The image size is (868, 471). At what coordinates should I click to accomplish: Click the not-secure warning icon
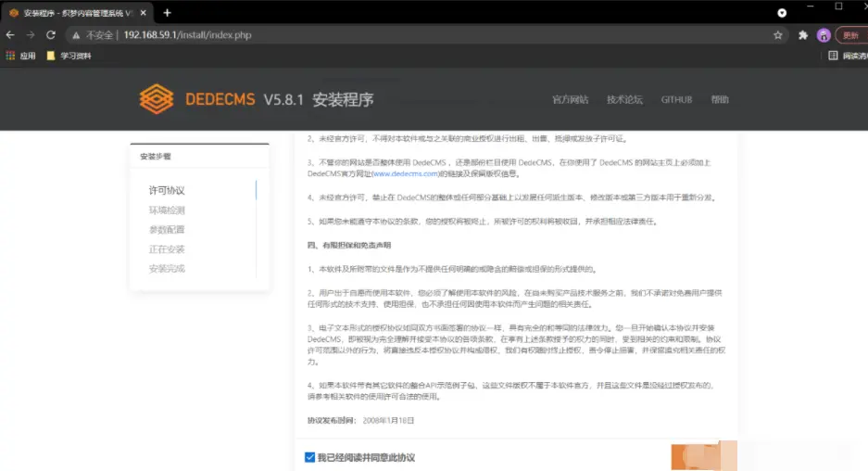76,35
